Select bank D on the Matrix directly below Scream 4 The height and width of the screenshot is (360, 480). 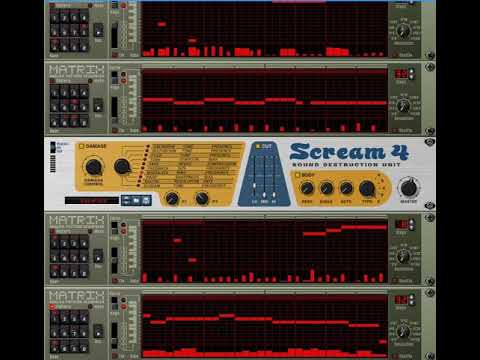pyautogui.click(x=84, y=272)
